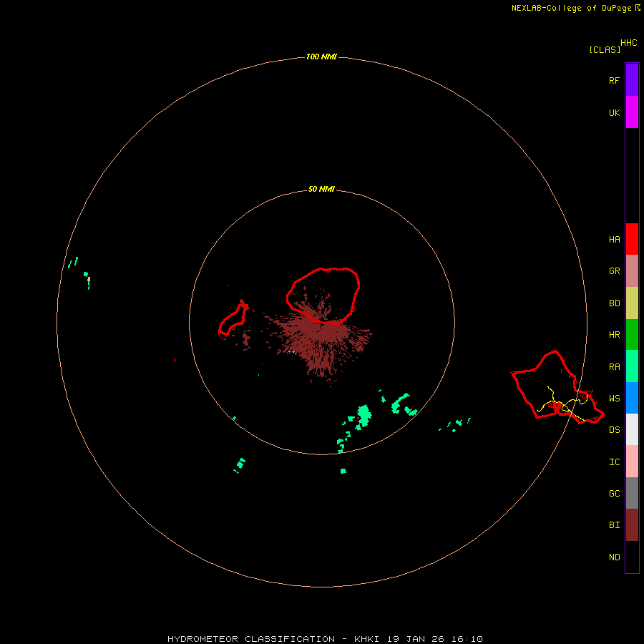Screen dimensions: 644x644
Task: Click the yellow road lines on the eastern island
Action: [562, 404]
